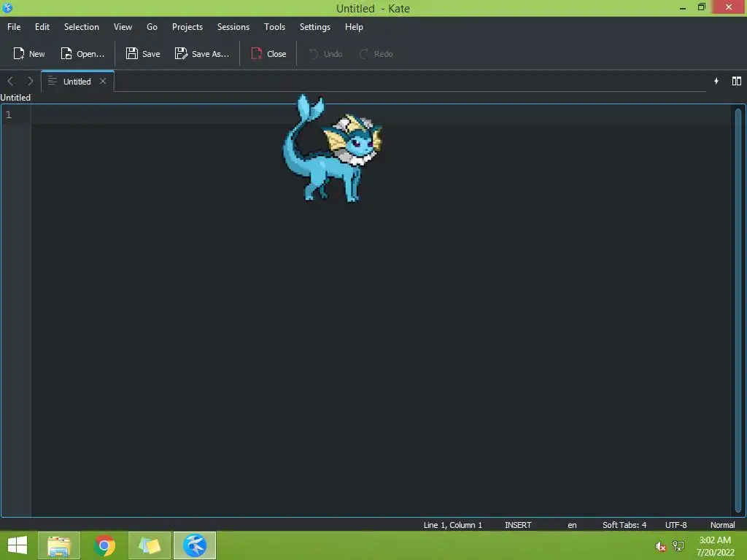Open the Settings menu
Screen dimensions: 747x560
point(315,27)
